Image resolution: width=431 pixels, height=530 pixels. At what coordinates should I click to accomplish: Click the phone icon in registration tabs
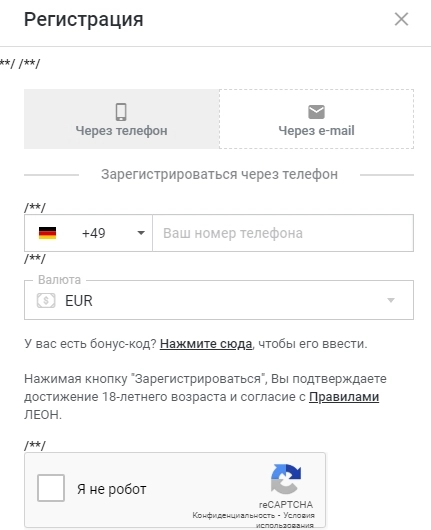click(x=121, y=112)
